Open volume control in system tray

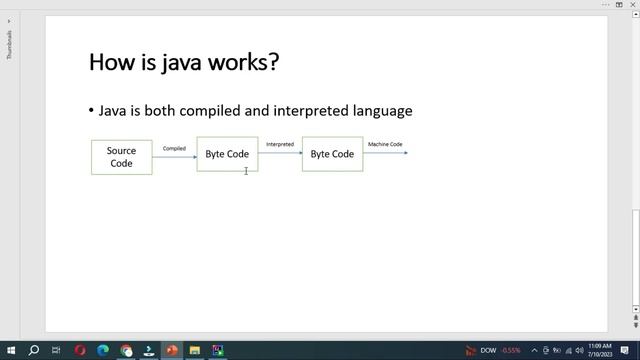pyautogui.click(x=580, y=350)
